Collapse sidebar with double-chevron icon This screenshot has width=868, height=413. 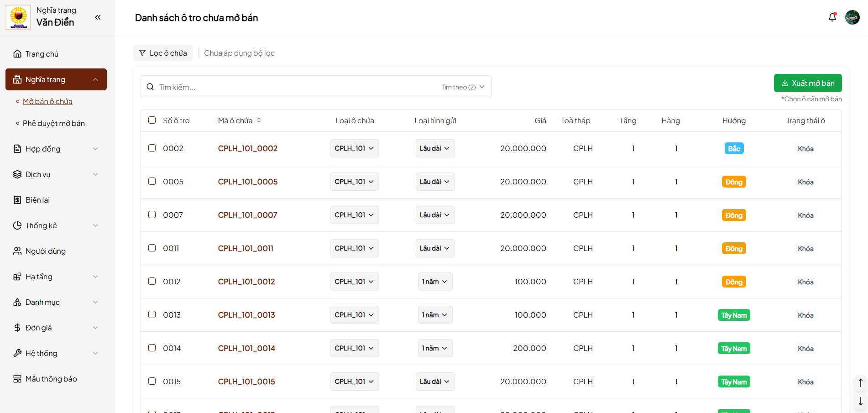[x=98, y=17]
